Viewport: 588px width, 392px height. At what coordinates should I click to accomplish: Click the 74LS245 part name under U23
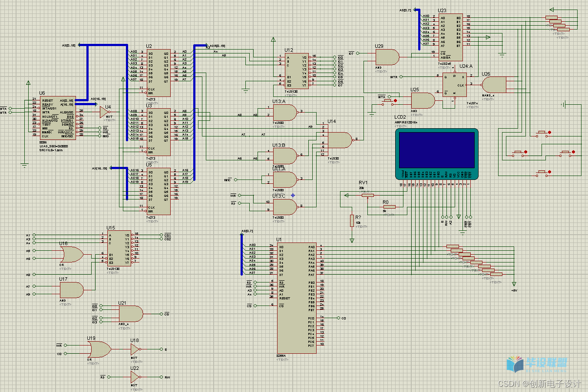444,63
